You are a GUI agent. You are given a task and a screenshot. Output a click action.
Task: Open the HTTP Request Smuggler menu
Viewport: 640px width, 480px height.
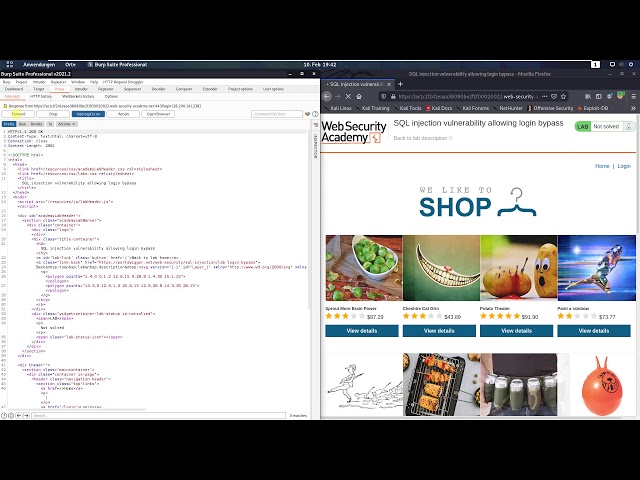click(x=123, y=82)
